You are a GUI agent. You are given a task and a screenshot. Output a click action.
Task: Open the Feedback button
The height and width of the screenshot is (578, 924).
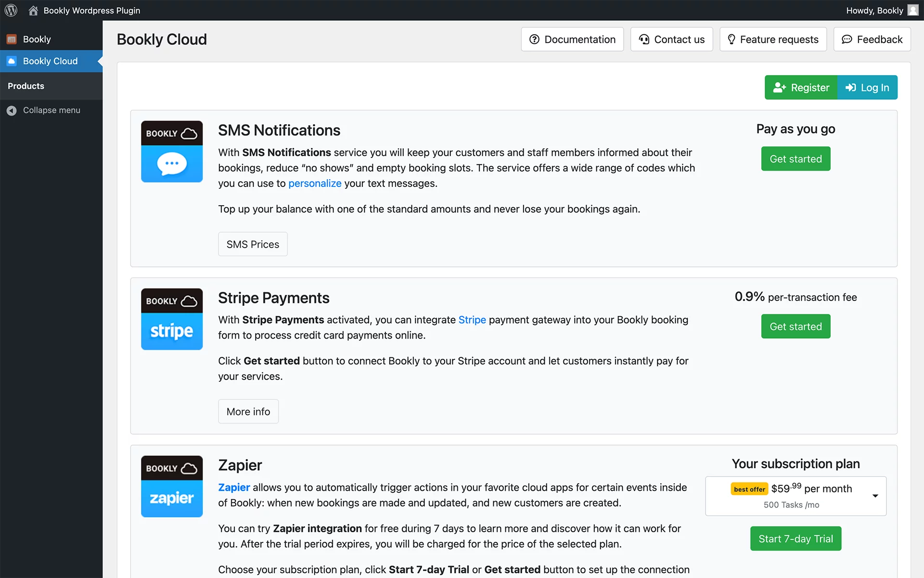pyautogui.click(x=872, y=39)
